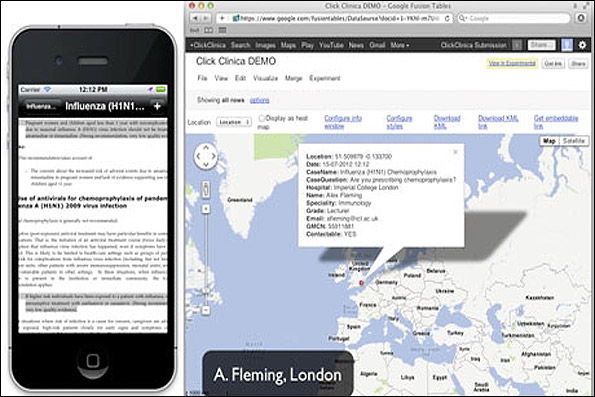Screen dimensions: 595x397
Task: Open the Visualize menu
Action: (265, 78)
